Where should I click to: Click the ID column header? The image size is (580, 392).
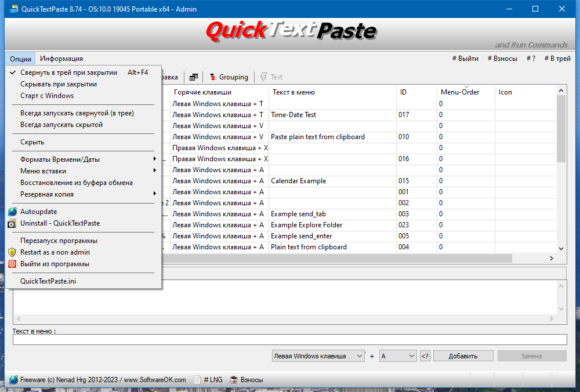(x=416, y=92)
